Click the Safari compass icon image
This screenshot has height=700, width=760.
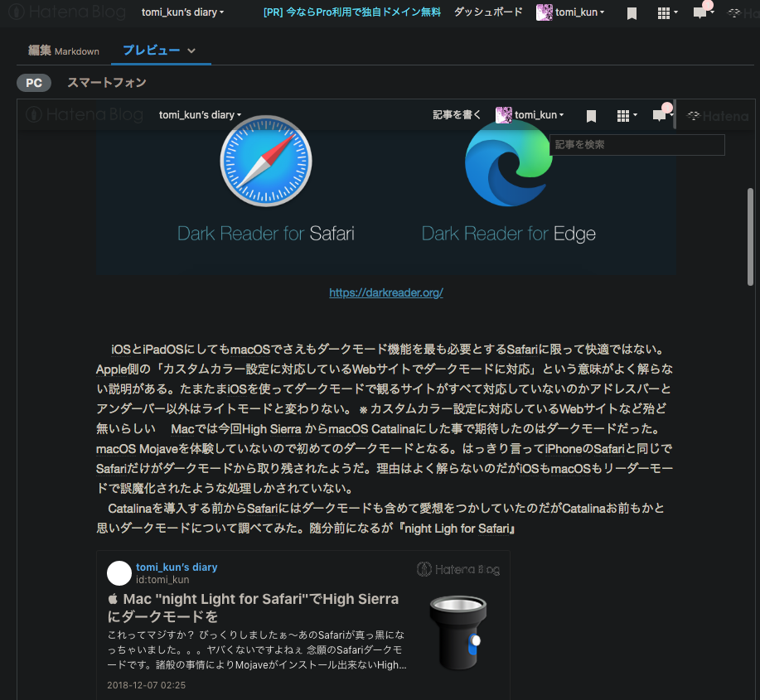pyautogui.click(x=266, y=162)
